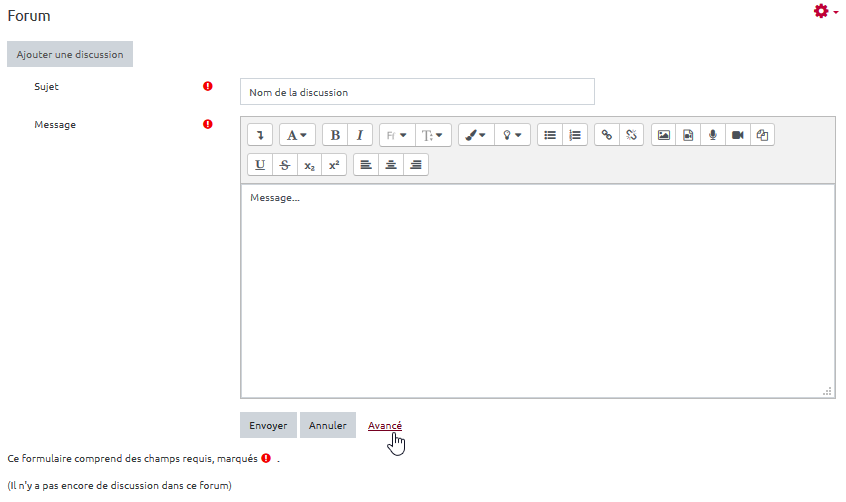Screen dimensions: 846x502
Task: Insert an image via the picture icon
Action: point(663,135)
